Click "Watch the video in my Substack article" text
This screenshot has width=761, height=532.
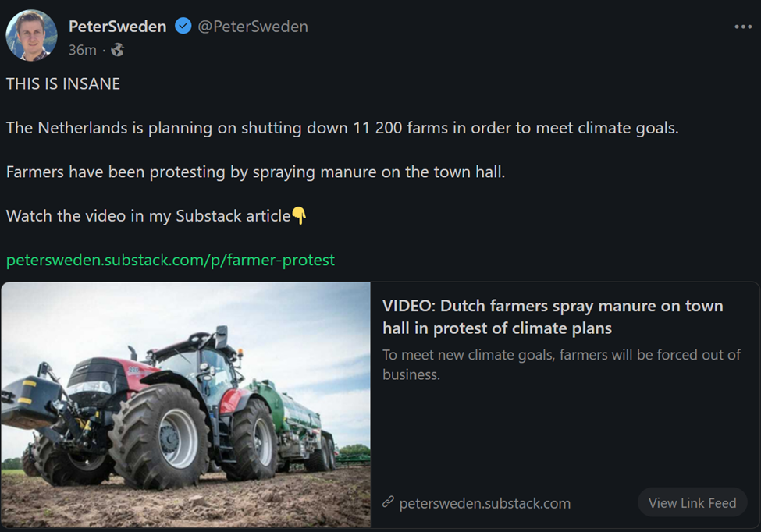(148, 216)
